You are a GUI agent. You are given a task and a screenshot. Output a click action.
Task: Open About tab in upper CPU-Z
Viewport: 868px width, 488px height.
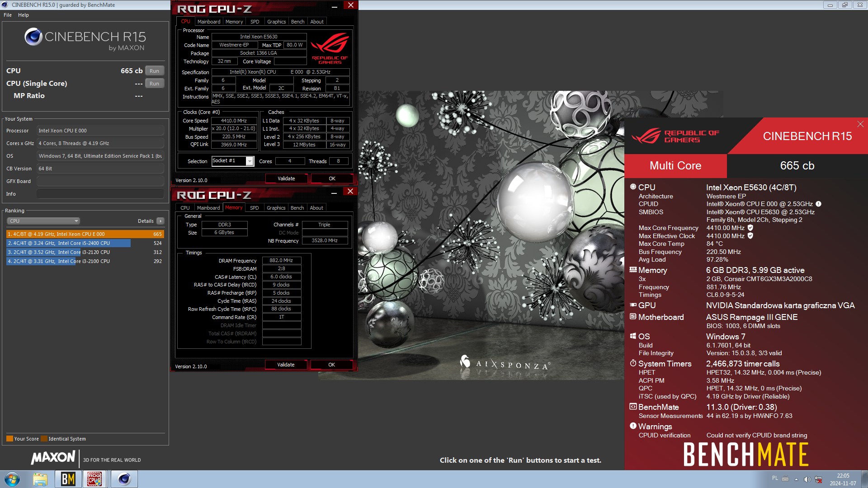(317, 22)
